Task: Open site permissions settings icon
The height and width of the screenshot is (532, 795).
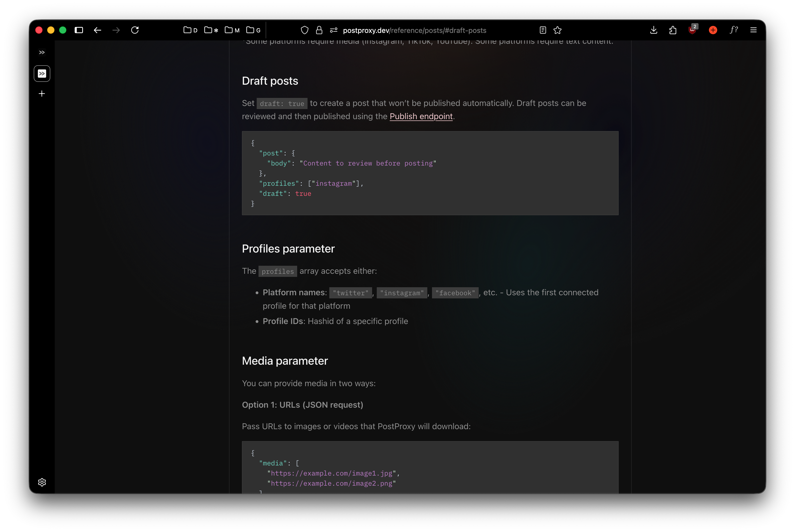Action: (x=333, y=30)
